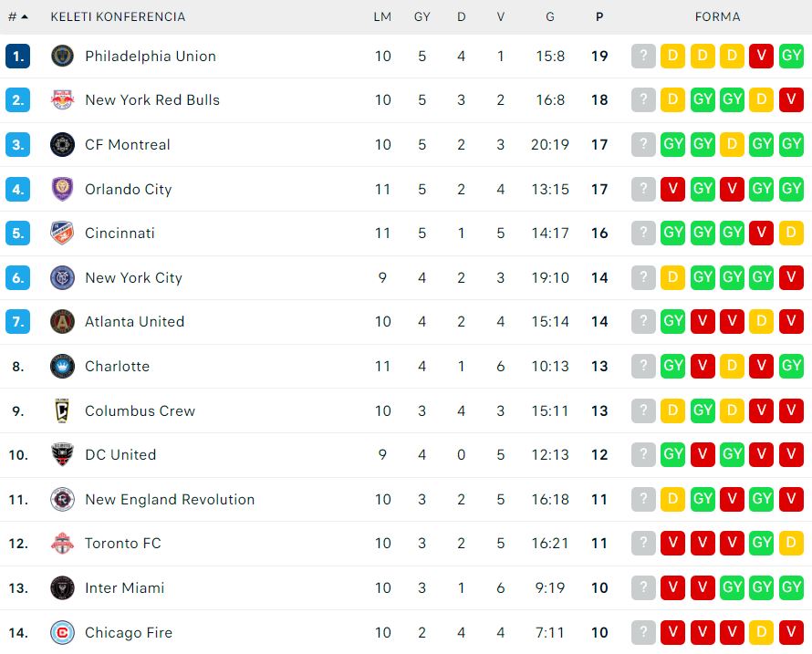
Task: Click the Philadelphia Union team crest
Action: pyautogui.click(x=62, y=56)
